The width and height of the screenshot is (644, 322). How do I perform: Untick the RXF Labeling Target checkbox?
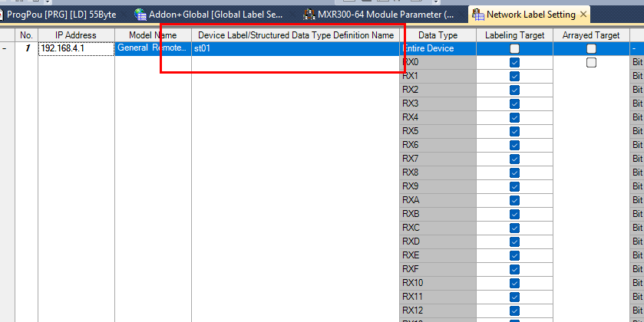pos(514,270)
